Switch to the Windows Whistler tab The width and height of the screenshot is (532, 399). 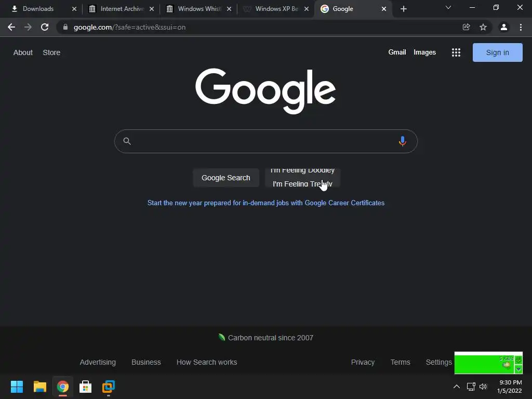pos(193,9)
